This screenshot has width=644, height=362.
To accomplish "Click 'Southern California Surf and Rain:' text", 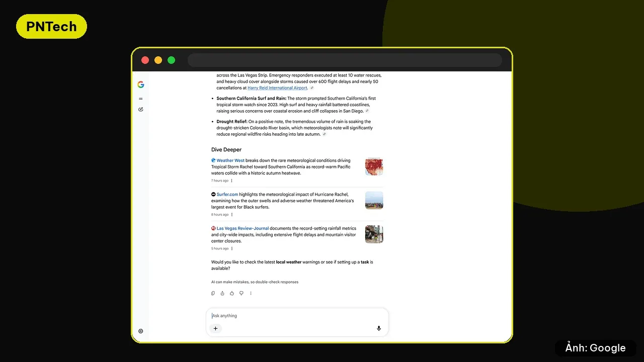I will click(252, 99).
